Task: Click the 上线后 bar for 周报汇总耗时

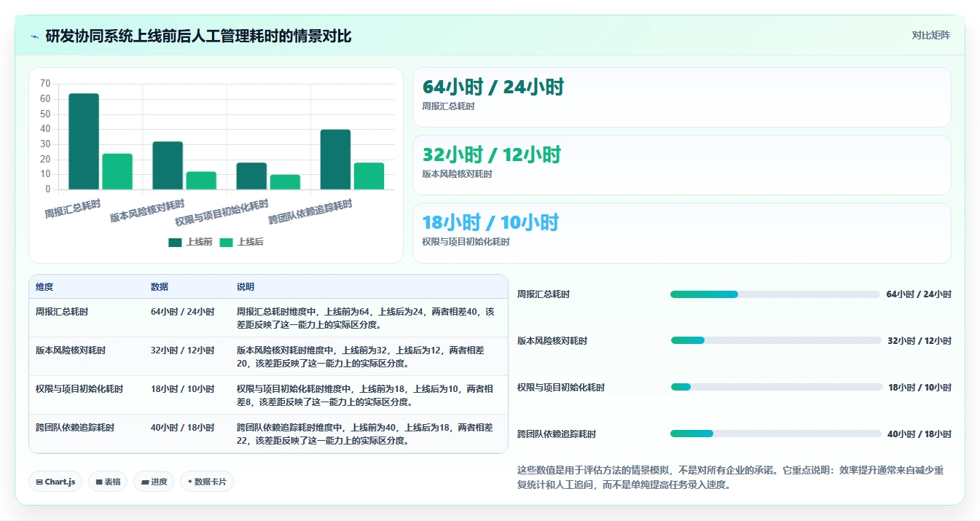Action: (117, 172)
